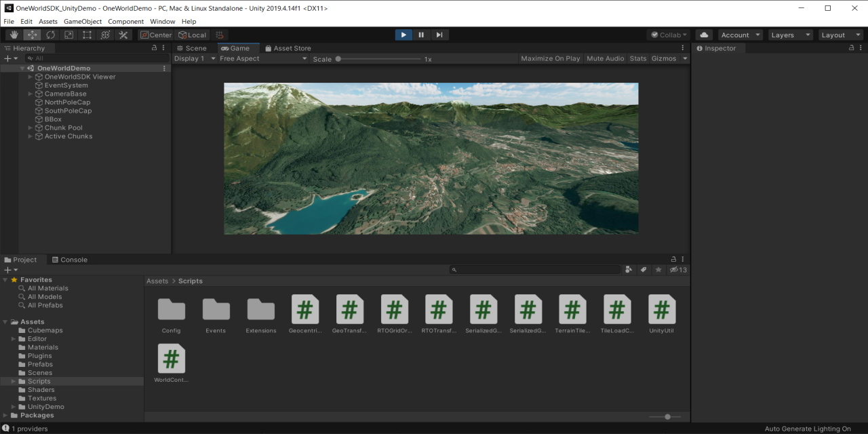The image size is (868, 434).
Task: Select the Scale tool
Action: [x=69, y=35]
